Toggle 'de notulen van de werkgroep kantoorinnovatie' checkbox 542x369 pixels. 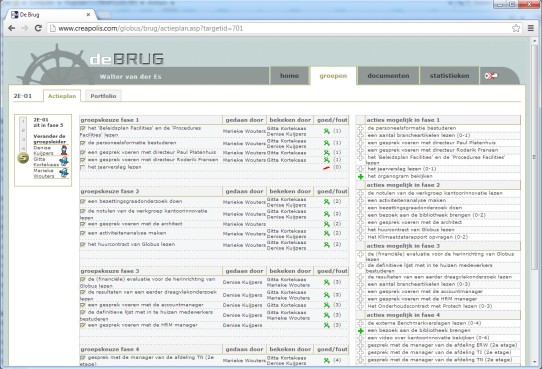click(82, 211)
